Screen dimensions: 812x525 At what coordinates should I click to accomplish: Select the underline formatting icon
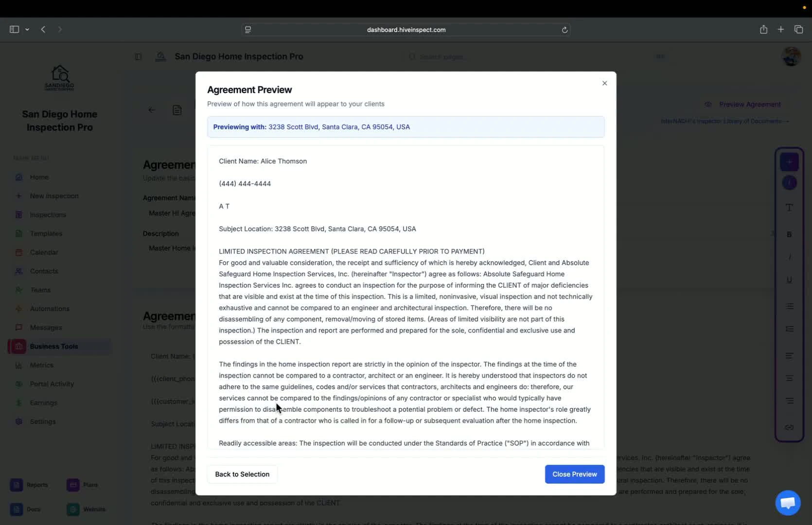click(789, 280)
